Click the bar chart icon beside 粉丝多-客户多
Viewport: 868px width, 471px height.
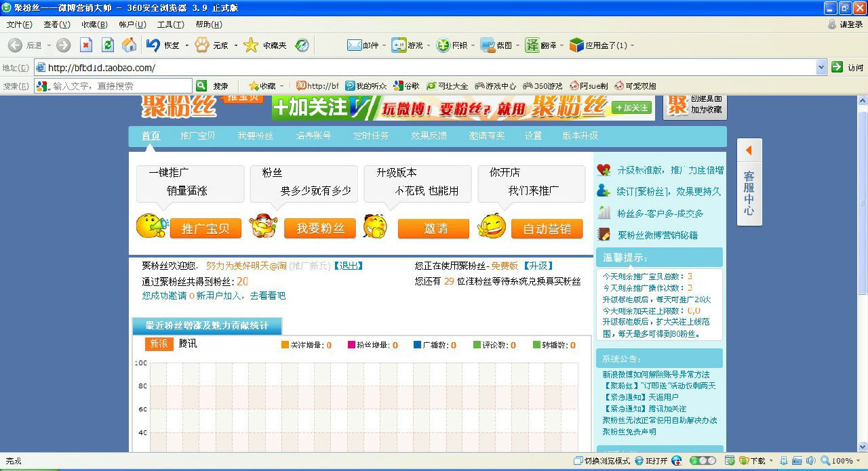click(604, 213)
